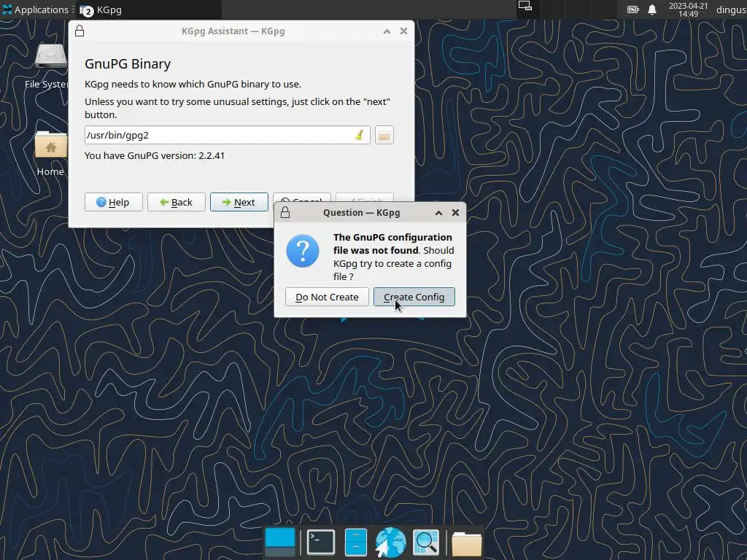Select KGpg in the top taskbar

click(149, 9)
